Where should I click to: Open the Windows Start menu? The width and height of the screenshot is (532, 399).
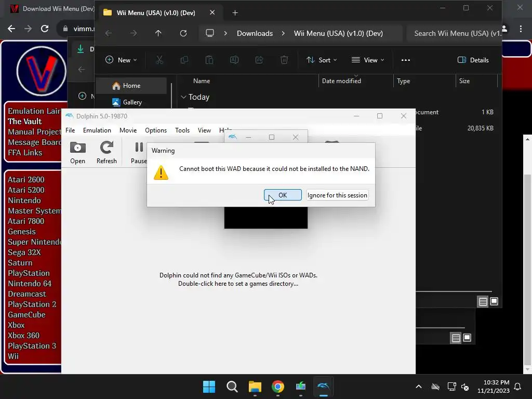[x=209, y=387]
